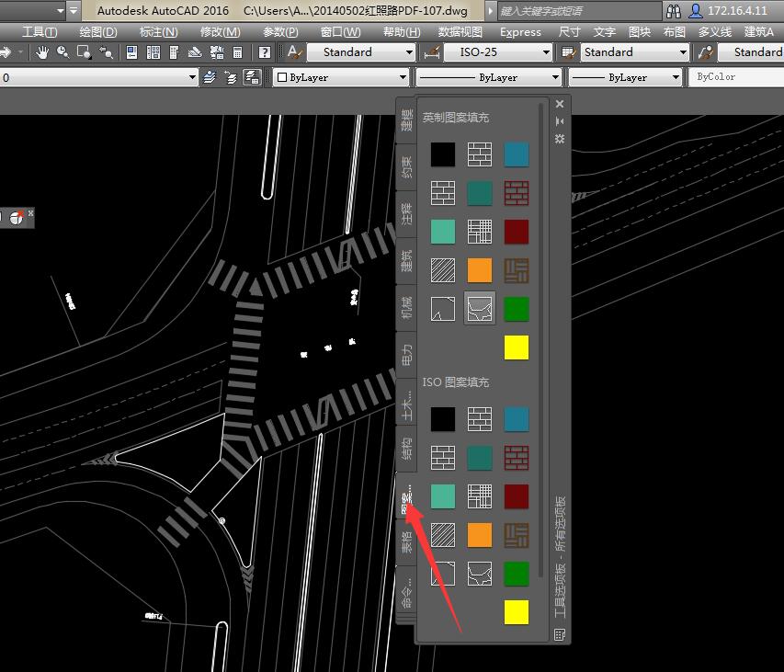The width and height of the screenshot is (784, 672).
Task: Open the Markup Set Manager icon
Action: pos(217,52)
